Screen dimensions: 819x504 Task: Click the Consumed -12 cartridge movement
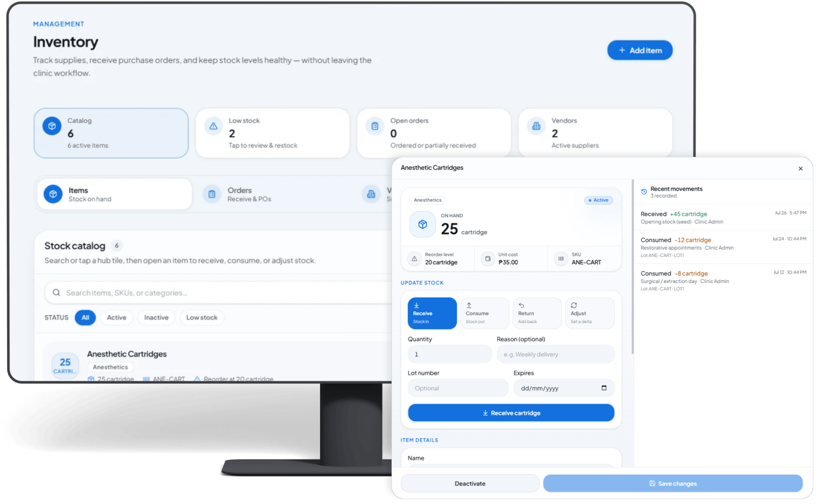(x=723, y=247)
